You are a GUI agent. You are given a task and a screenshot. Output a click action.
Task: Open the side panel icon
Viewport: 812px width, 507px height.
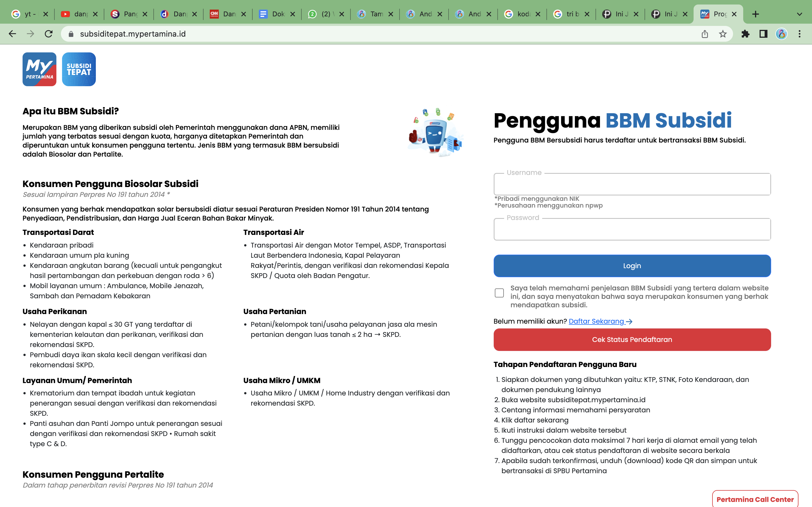coord(763,34)
